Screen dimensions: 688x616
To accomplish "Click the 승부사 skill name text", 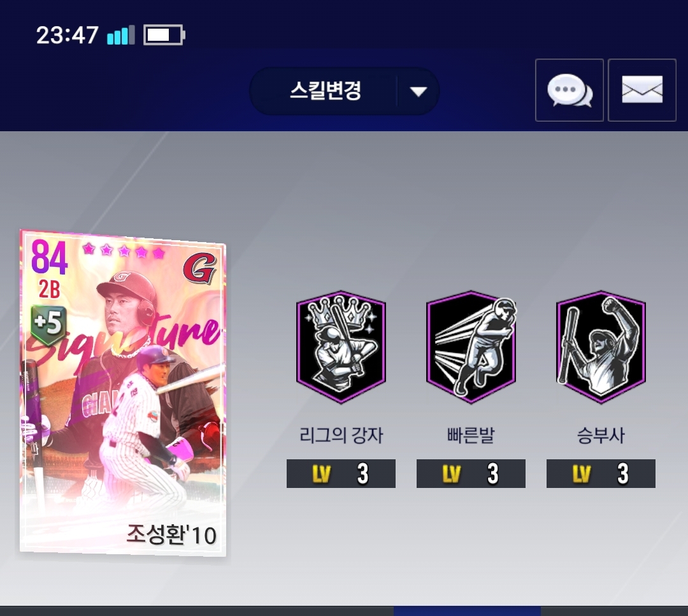I will (x=601, y=435).
